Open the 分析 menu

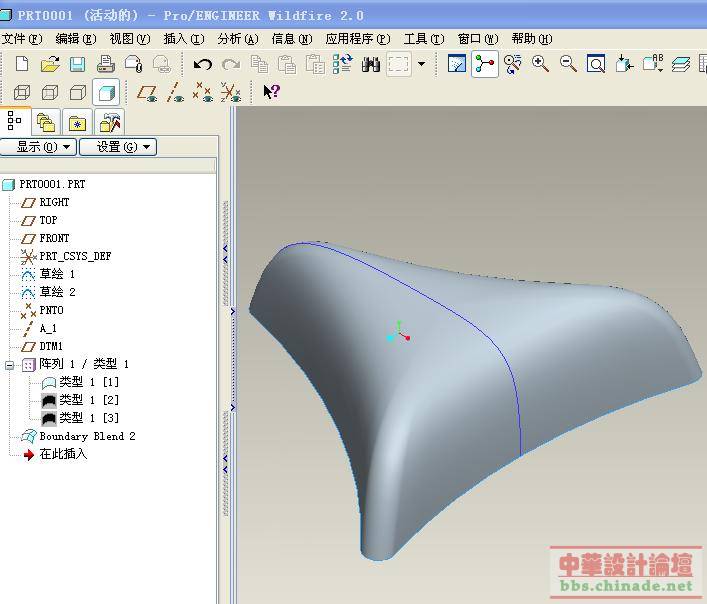[x=237, y=39]
